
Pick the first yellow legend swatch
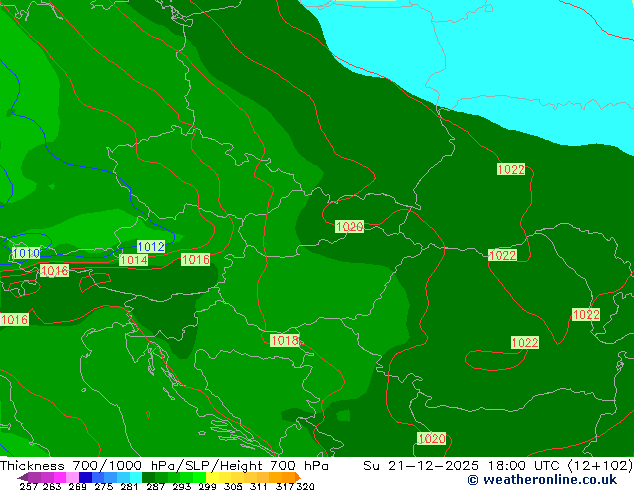click(212, 477)
